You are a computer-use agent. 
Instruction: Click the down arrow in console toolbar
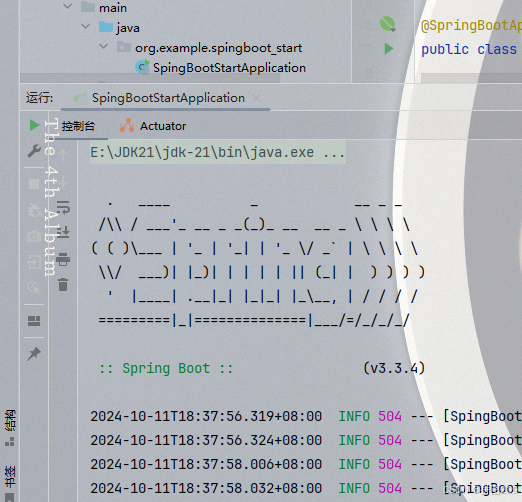point(63,181)
